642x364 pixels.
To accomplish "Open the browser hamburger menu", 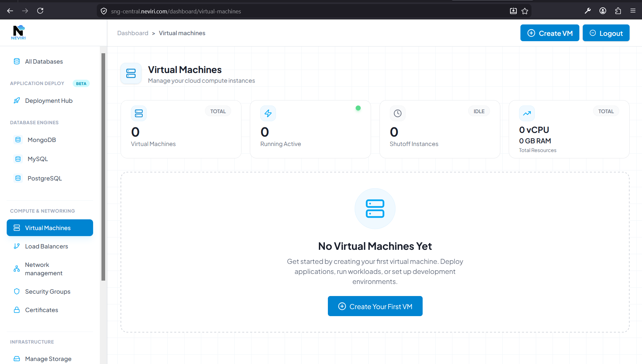I will point(633,11).
